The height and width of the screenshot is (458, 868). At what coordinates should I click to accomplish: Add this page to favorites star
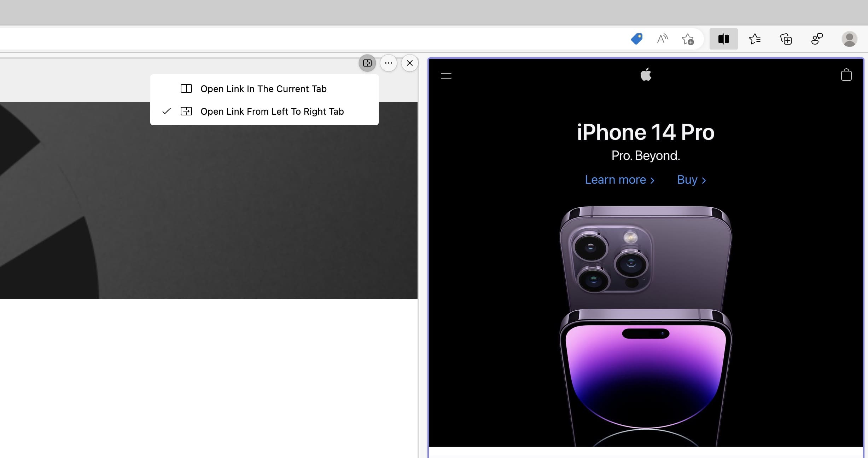[x=688, y=39]
